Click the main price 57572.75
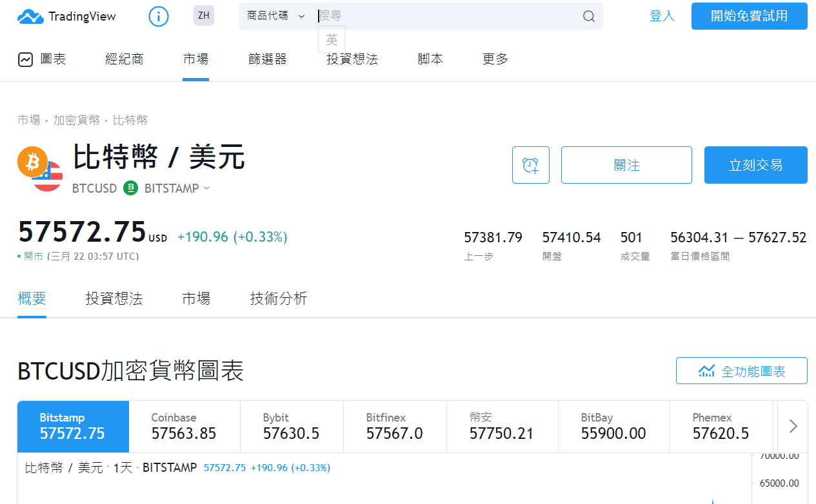816x504 pixels. [82, 232]
